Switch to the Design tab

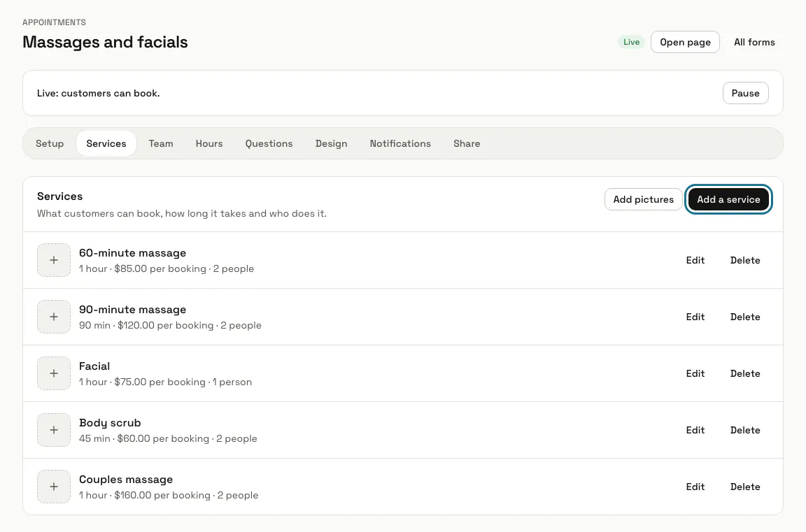[x=331, y=143]
